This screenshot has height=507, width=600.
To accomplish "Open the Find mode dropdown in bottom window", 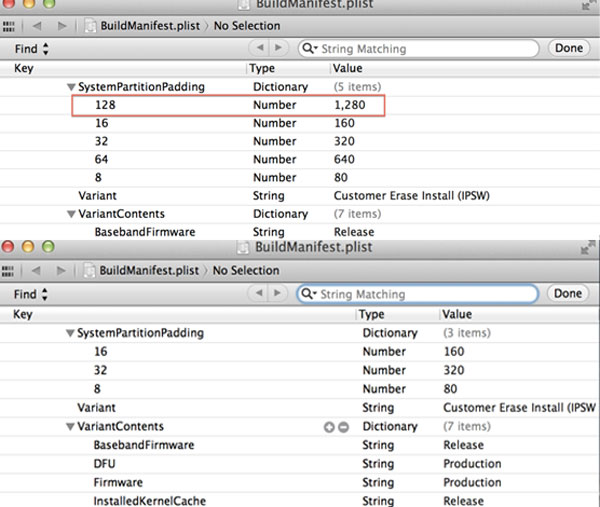I will [32, 295].
